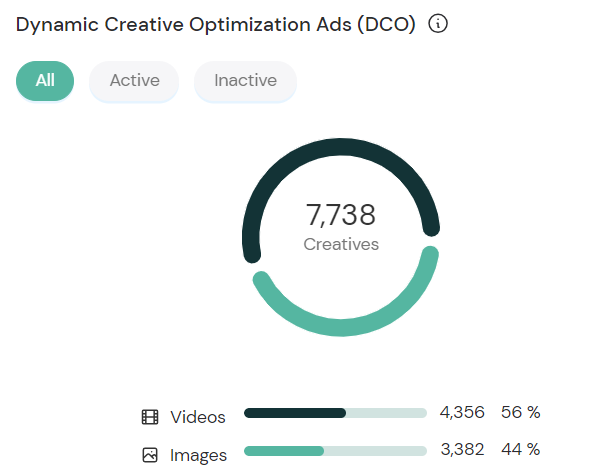604x472 pixels.
Task: Click the 56 % videos percentage
Action: click(x=521, y=412)
